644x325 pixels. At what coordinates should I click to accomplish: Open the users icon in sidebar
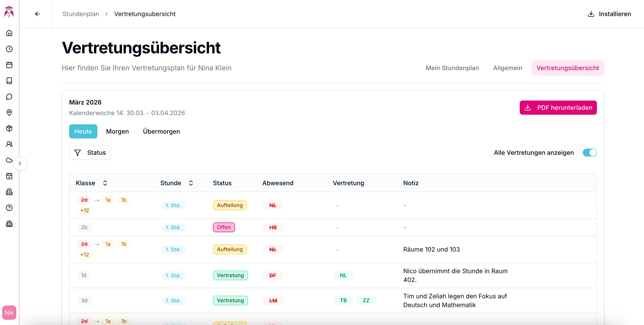pos(9,144)
